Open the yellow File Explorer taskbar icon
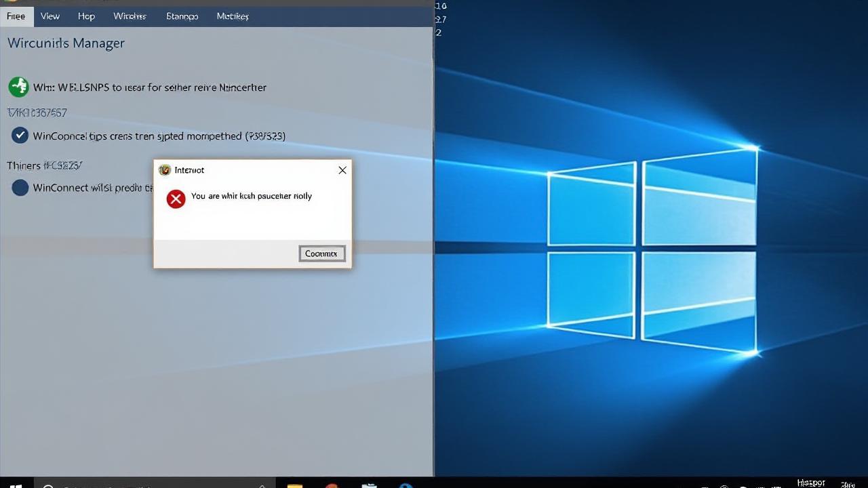 point(294,484)
